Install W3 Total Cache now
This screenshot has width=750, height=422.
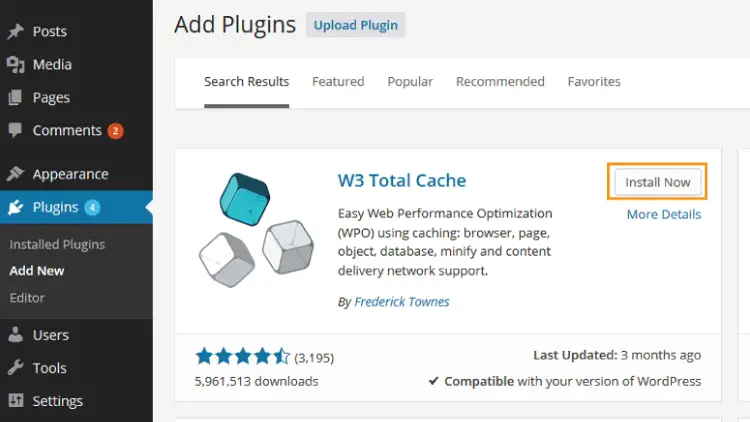click(657, 182)
